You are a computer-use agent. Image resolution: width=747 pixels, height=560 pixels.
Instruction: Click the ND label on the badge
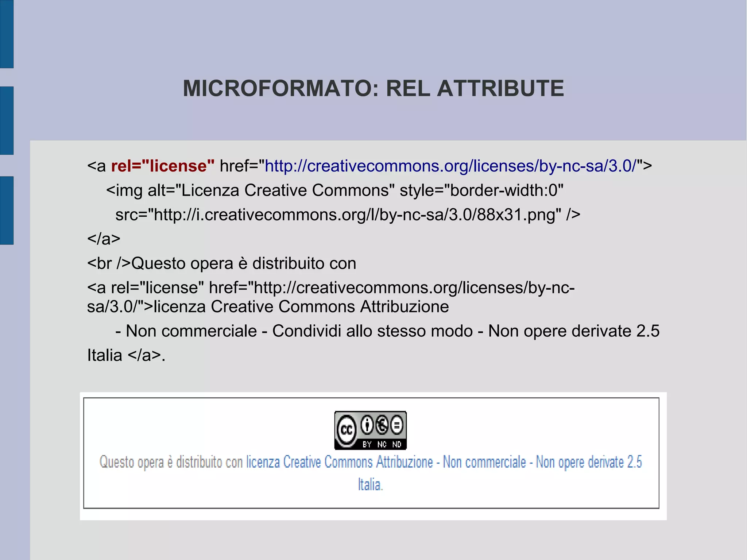(397, 444)
